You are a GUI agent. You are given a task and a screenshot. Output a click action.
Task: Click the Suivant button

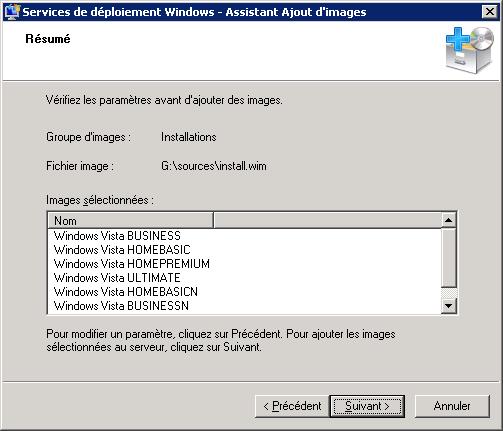pos(367,406)
